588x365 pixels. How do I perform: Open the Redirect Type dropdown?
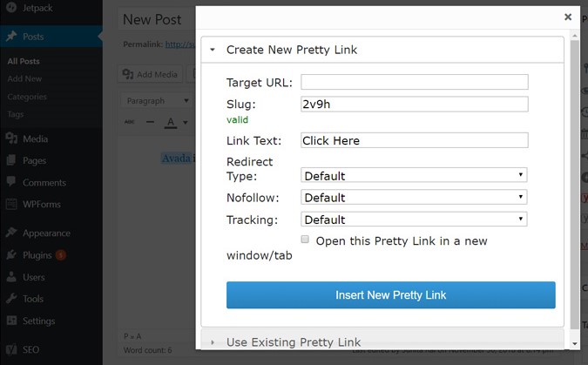tap(414, 175)
